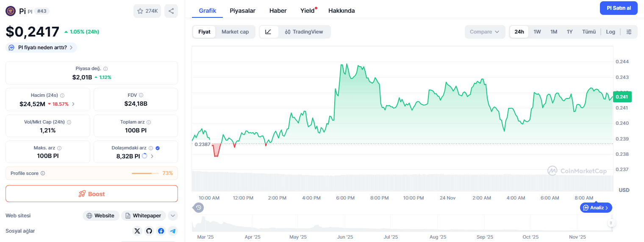Click the range navigator right handle
The height and width of the screenshot is (242, 644).
(611, 222)
